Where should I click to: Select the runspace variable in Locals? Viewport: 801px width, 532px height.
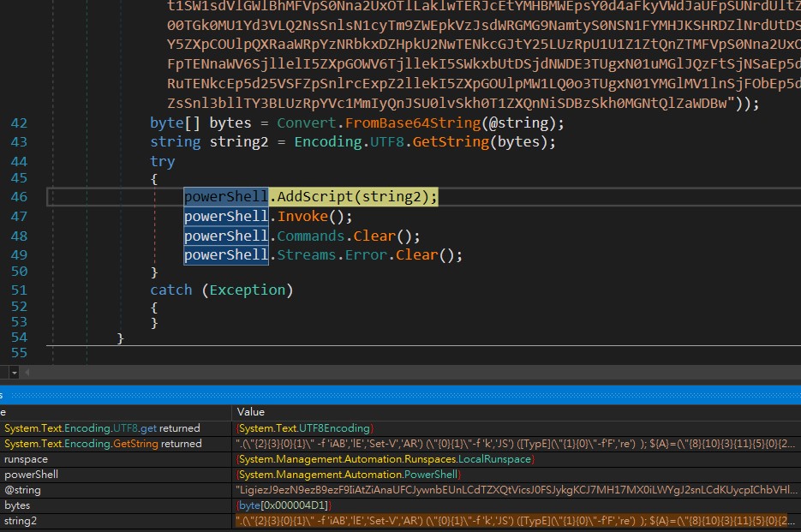[x=26, y=459]
